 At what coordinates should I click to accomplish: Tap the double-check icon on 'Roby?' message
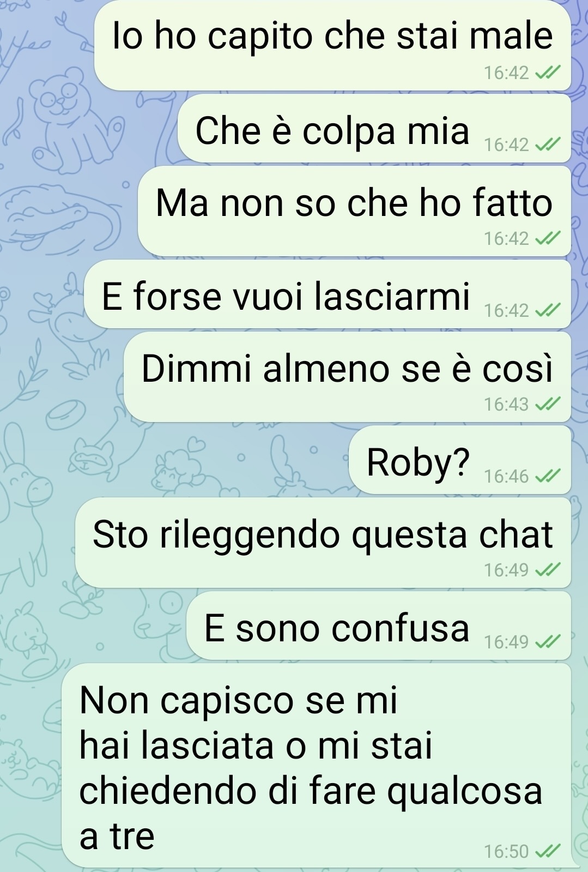(x=547, y=477)
